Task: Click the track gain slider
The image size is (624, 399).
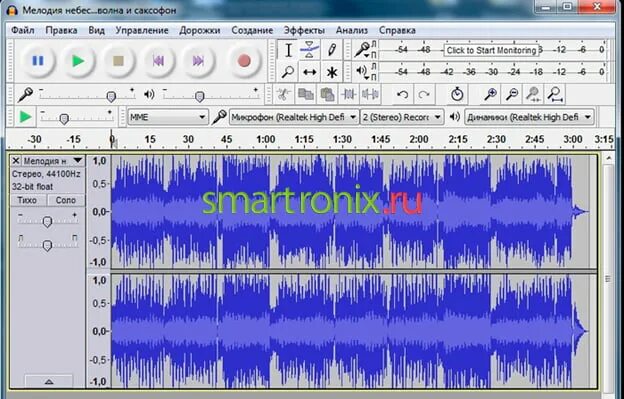Action: click(47, 221)
